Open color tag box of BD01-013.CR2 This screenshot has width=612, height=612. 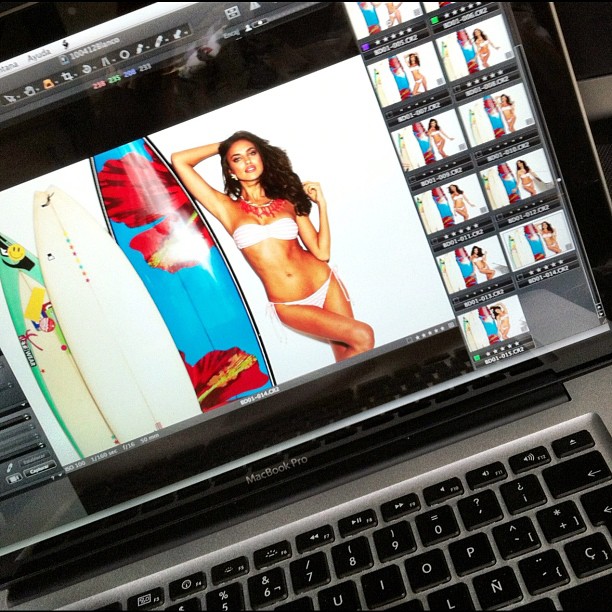(457, 300)
